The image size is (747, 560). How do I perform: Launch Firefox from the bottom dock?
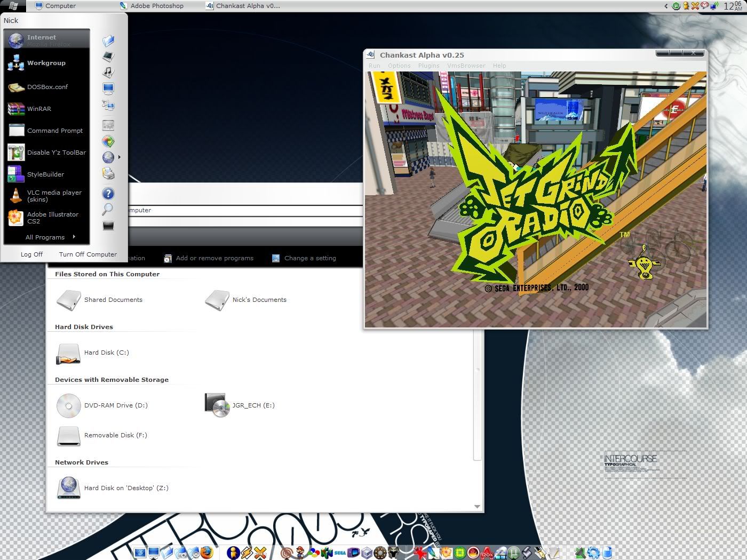pos(207,553)
